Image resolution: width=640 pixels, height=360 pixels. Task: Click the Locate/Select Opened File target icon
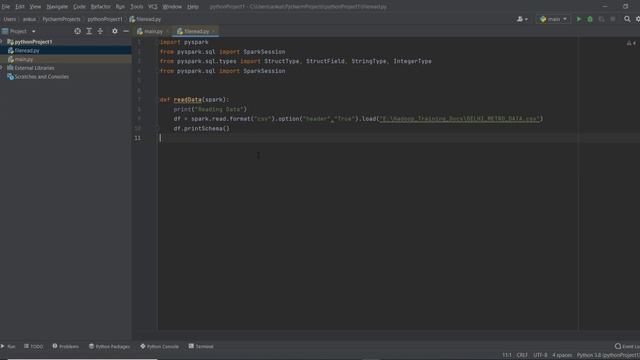pyautogui.click(x=78, y=31)
